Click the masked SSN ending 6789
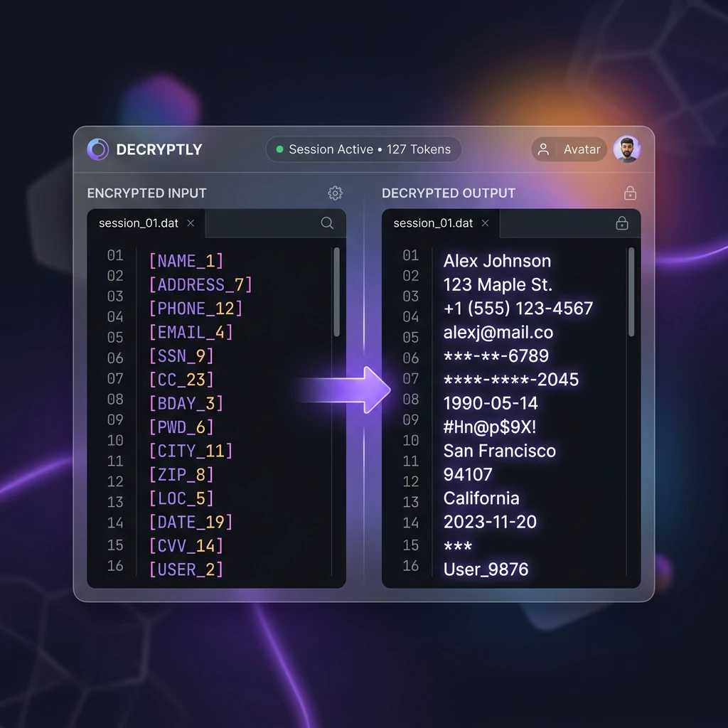728x728 pixels. (496, 356)
